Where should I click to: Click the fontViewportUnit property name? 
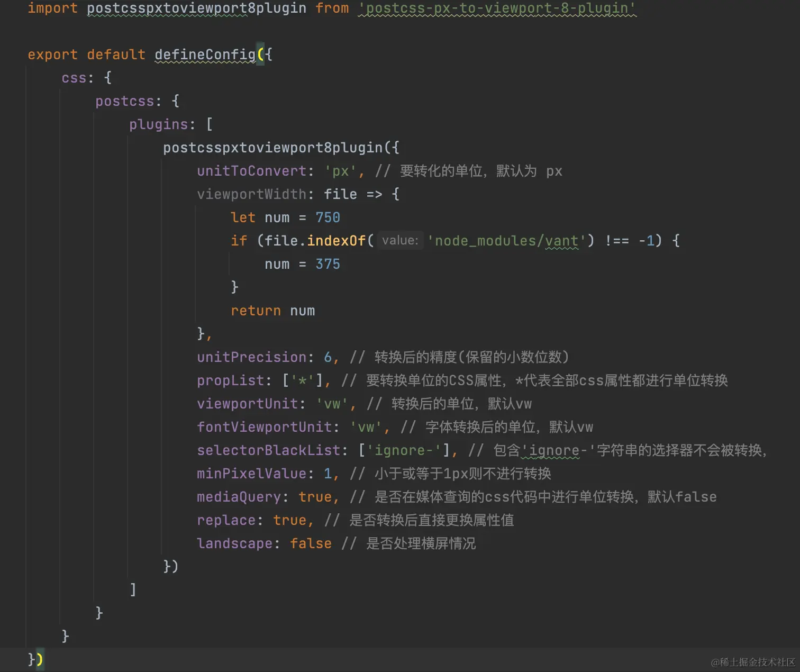[x=264, y=426]
